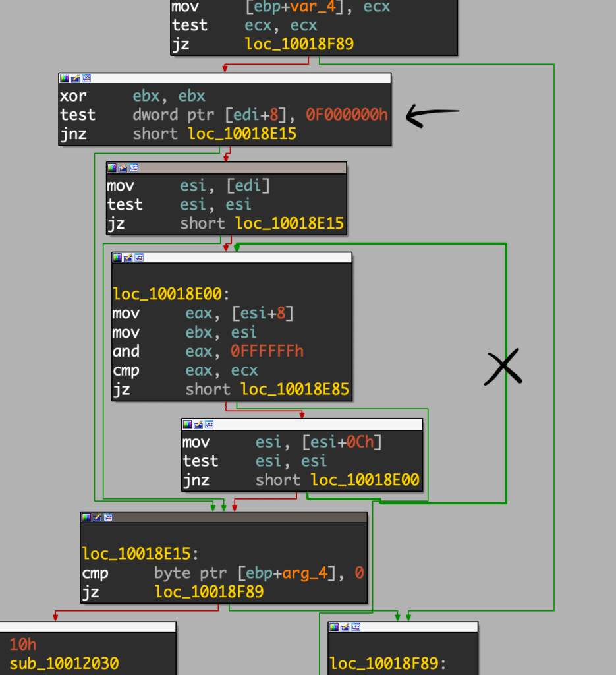Click the third title icon on the loc_10018E00 node

coord(139,258)
